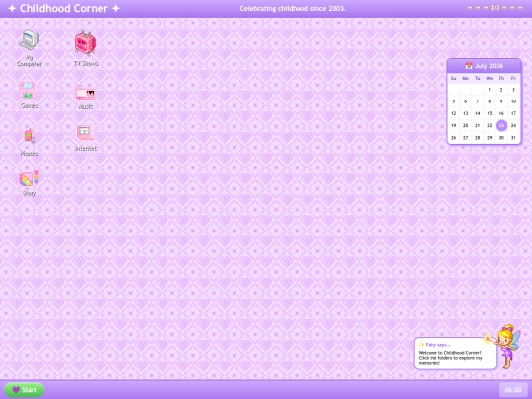This screenshot has height=399, width=532.
Task: Open the My Computer desktop icon
Action: point(30,48)
